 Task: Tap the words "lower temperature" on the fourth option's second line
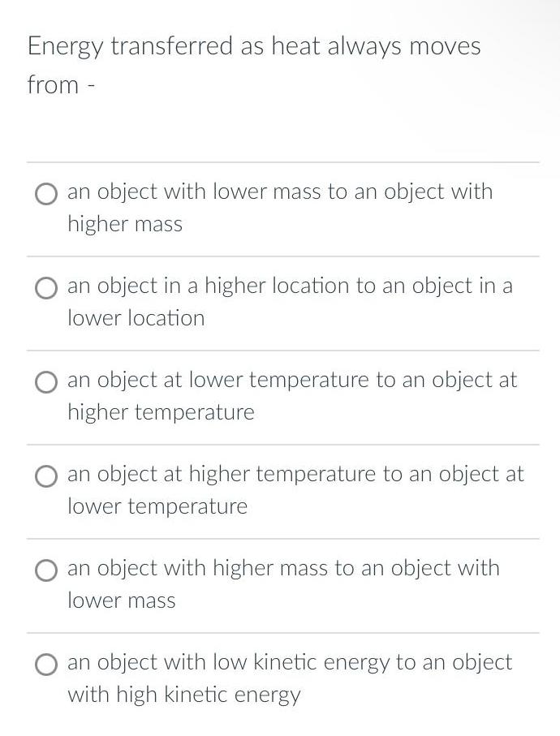tap(157, 506)
